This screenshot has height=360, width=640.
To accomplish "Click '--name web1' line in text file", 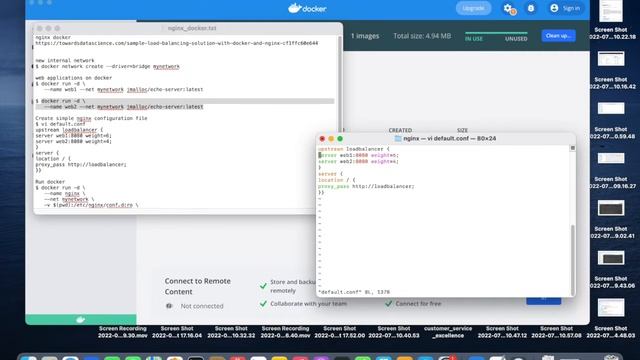I will [x=124, y=89].
